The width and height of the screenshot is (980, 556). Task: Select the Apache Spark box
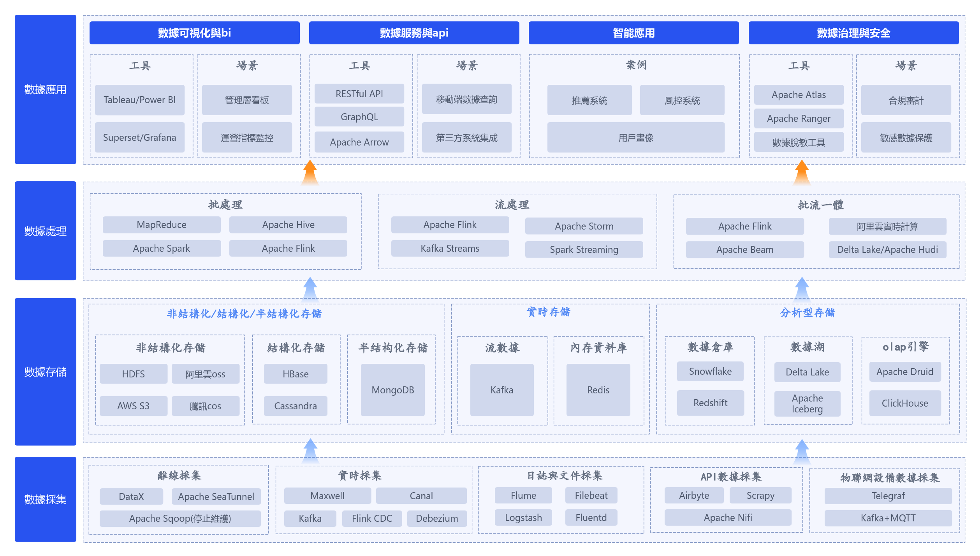[162, 248]
